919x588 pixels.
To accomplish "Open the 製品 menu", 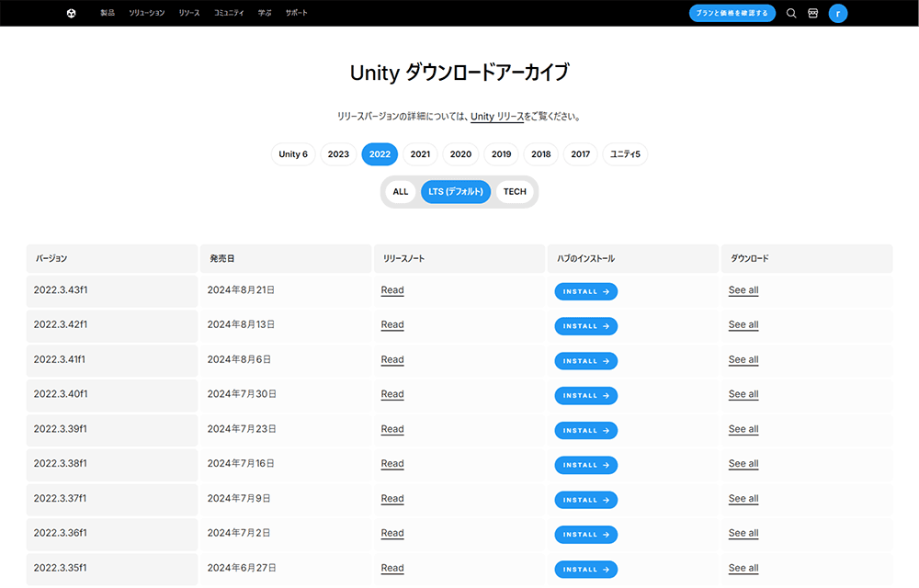I will pos(108,13).
